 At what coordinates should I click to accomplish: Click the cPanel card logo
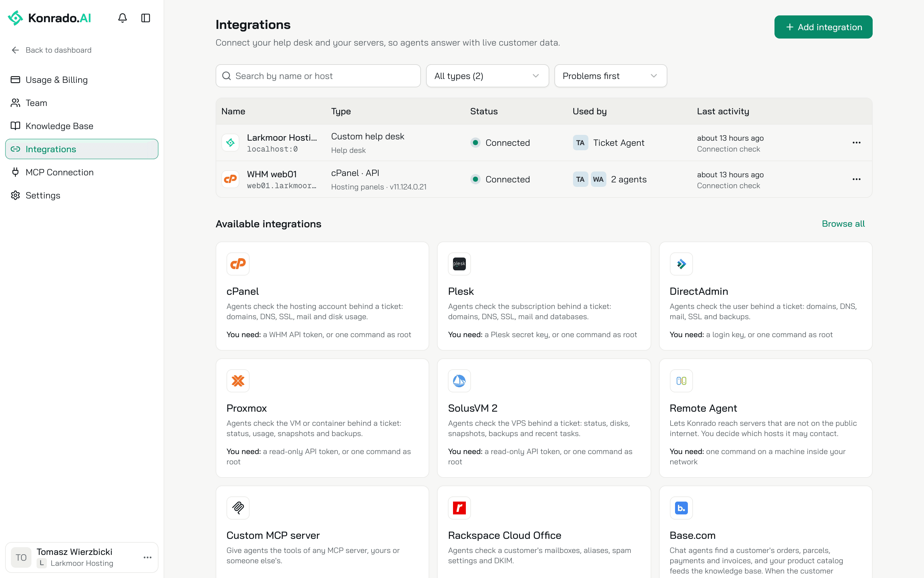click(238, 264)
